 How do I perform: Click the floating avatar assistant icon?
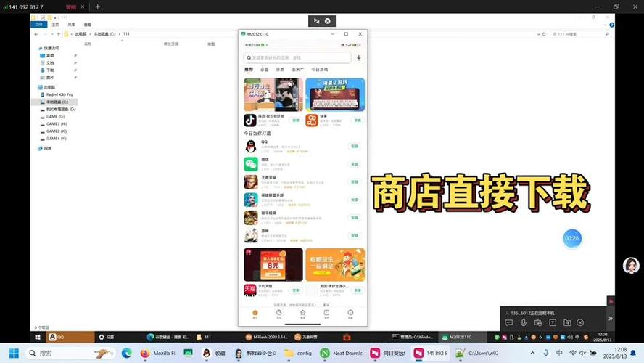click(x=631, y=266)
